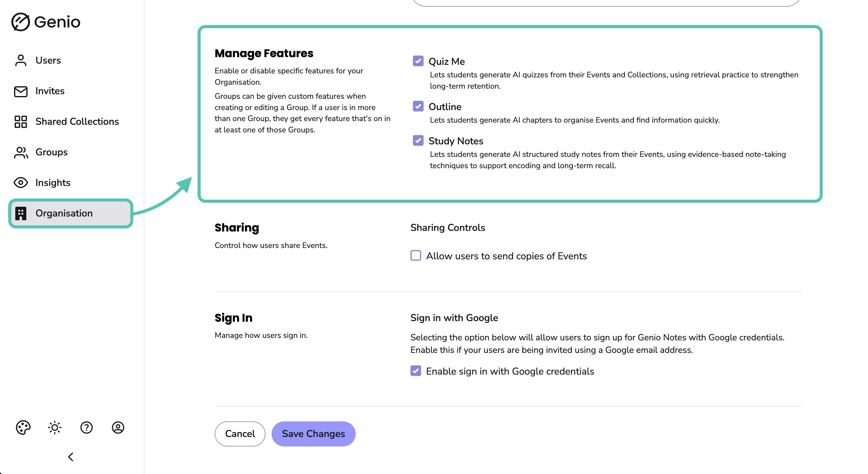
Task: Click the Study Notes label text
Action: (456, 141)
